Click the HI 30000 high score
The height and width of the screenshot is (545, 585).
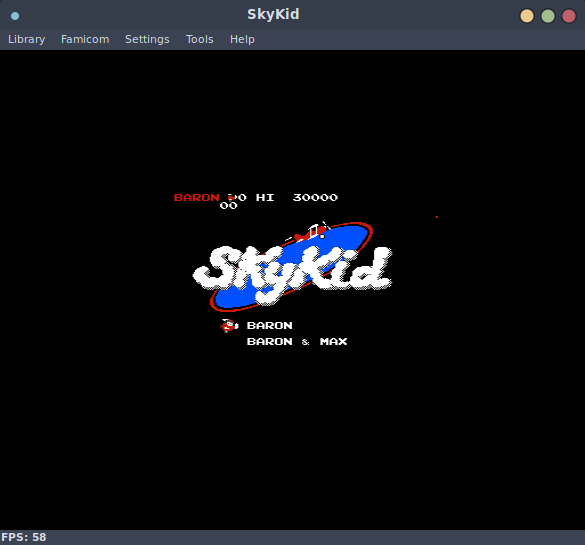(x=297, y=197)
